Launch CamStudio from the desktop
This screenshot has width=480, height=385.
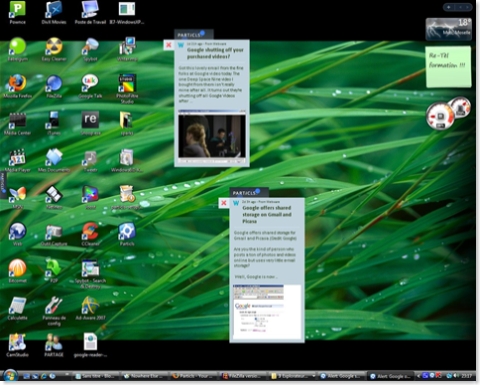point(17,345)
